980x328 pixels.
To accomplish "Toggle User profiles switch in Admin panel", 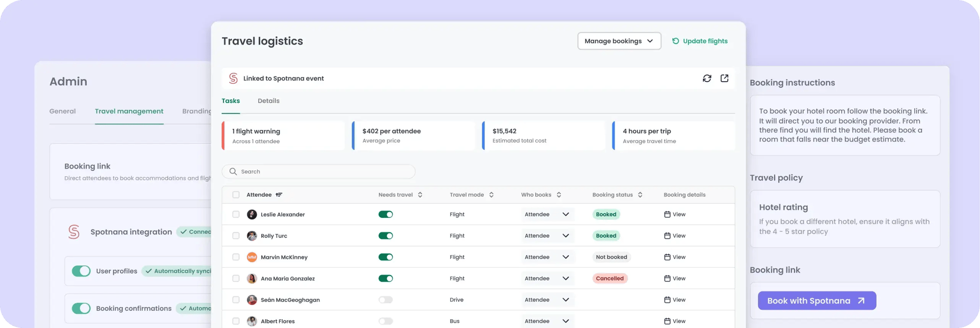I will (81, 271).
